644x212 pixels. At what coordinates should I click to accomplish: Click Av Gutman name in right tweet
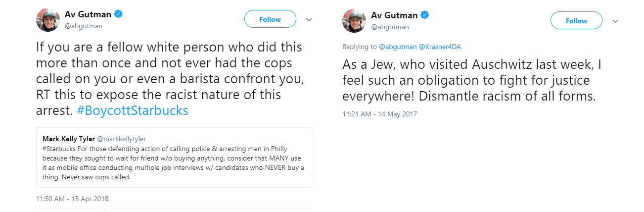395,14
